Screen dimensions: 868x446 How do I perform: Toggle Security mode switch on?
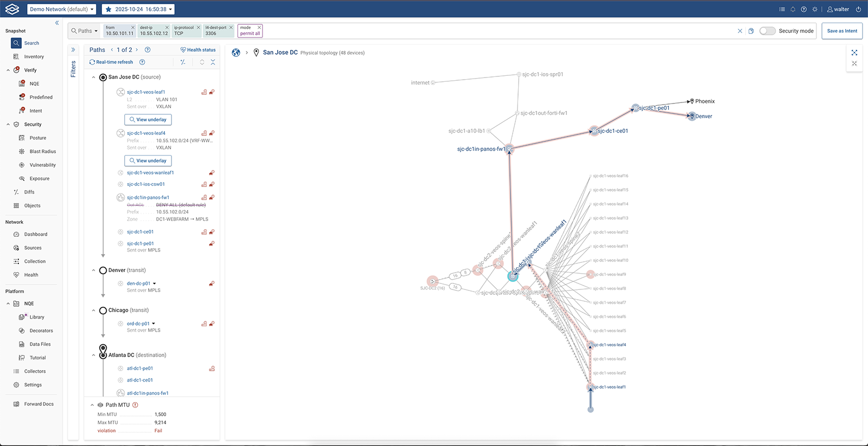(767, 31)
